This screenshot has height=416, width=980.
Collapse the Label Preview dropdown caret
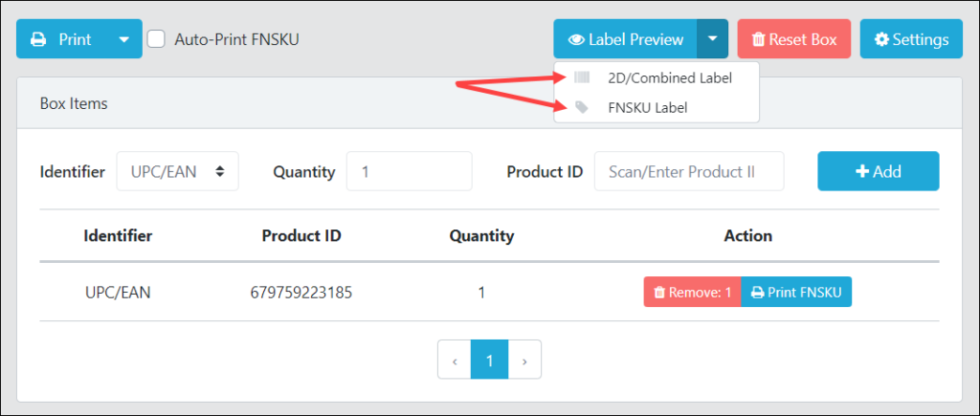(x=713, y=39)
